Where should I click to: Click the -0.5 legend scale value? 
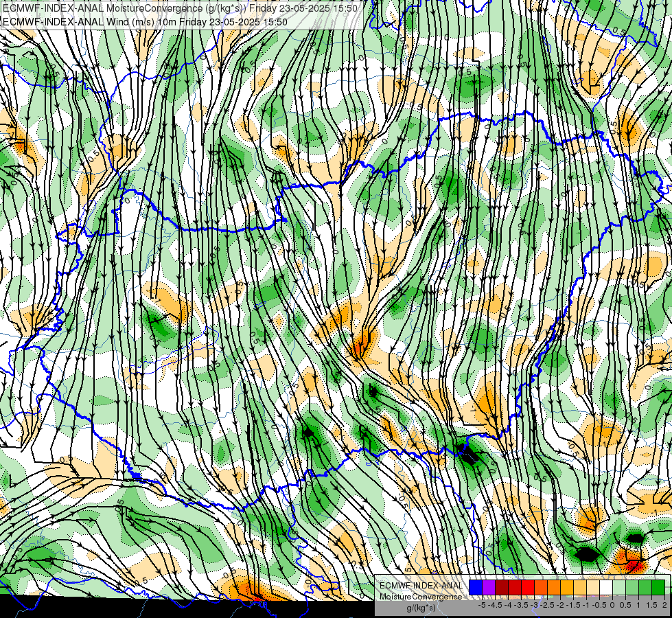pos(599,605)
